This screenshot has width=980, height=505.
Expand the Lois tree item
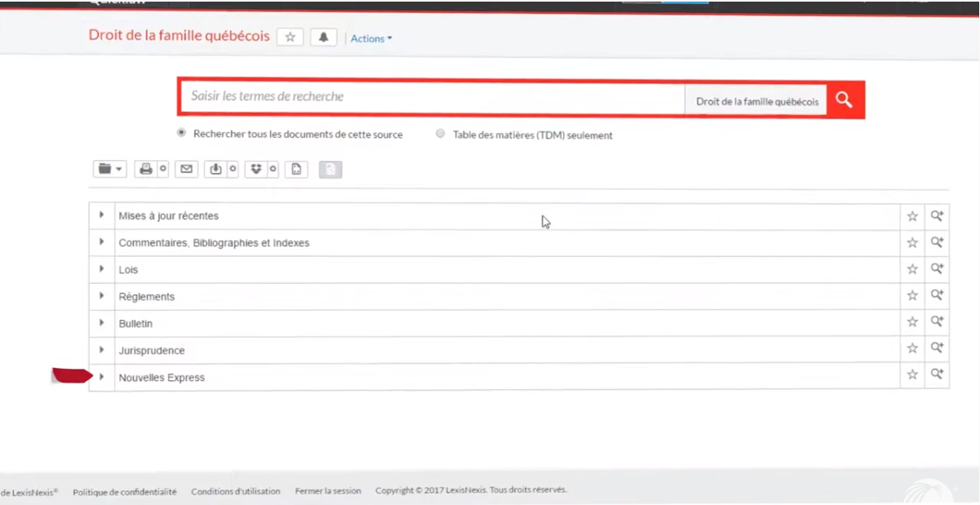[x=101, y=268]
